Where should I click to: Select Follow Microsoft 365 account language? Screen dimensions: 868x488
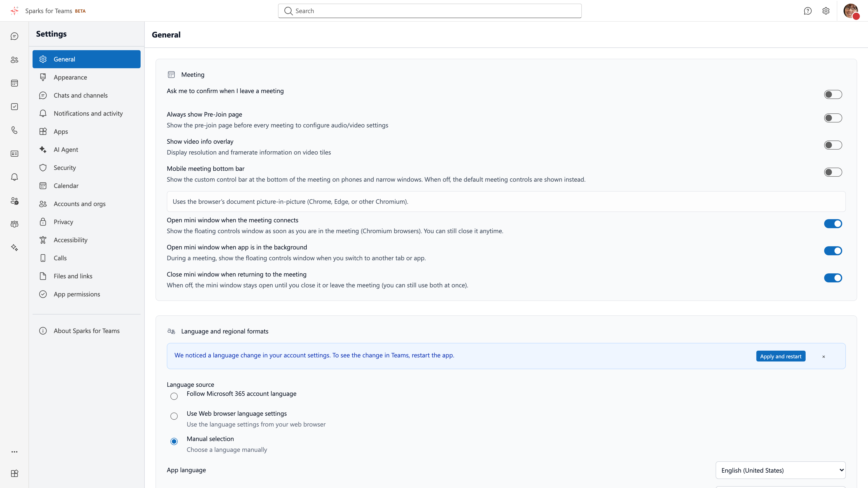[x=174, y=396]
